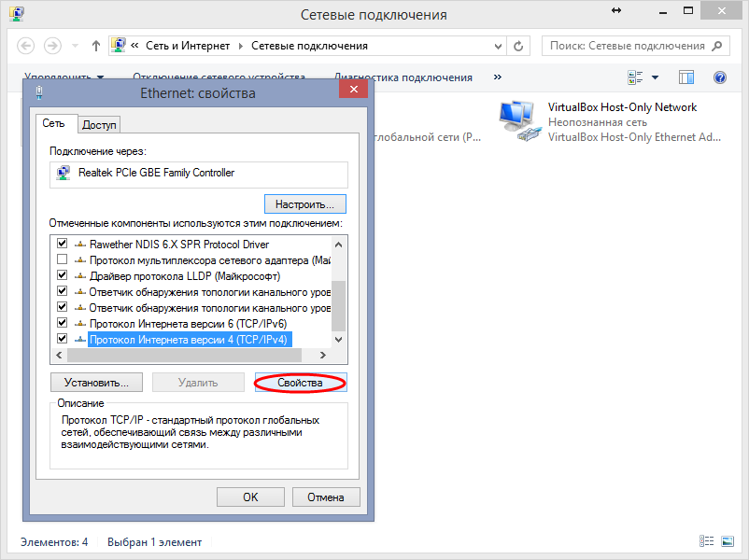
Task: Click component list scroll up arrow
Action: click(x=339, y=245)
